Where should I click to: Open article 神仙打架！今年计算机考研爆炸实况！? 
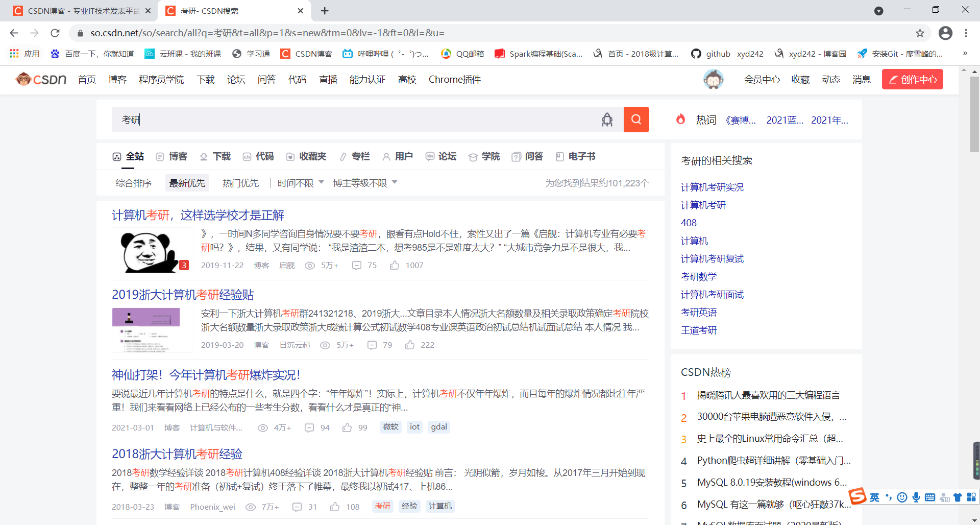point(206,375)
